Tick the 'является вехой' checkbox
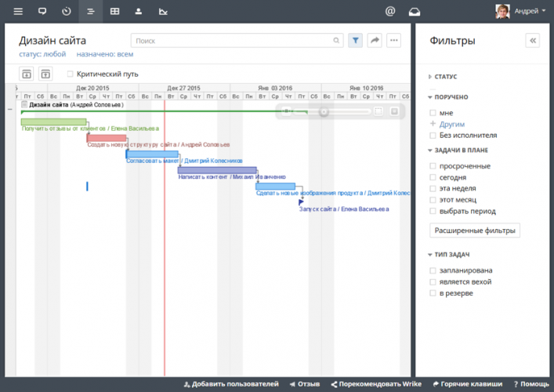 coord(433,281)
